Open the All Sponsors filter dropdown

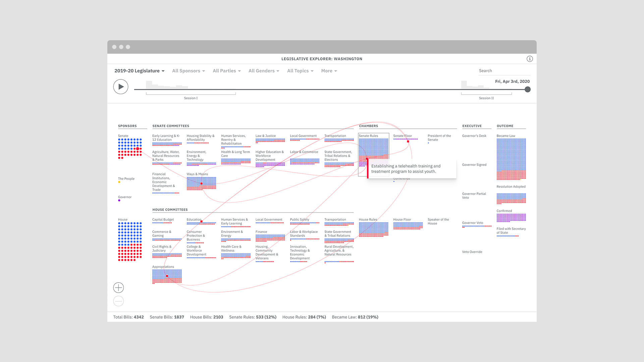[x=189, y=71]
